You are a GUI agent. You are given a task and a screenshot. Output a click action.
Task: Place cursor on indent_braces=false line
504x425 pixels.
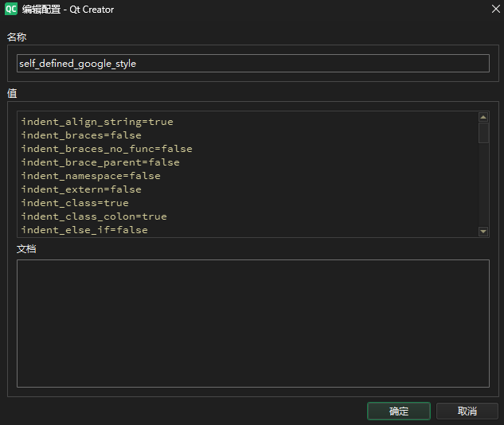click(81, 135)
